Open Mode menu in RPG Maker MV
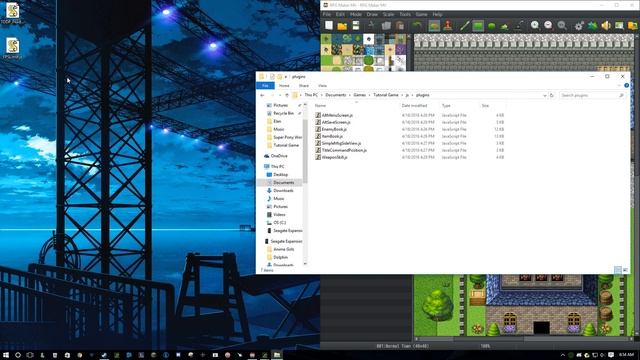Screen dimensions: 640x360 coord(356,14)
